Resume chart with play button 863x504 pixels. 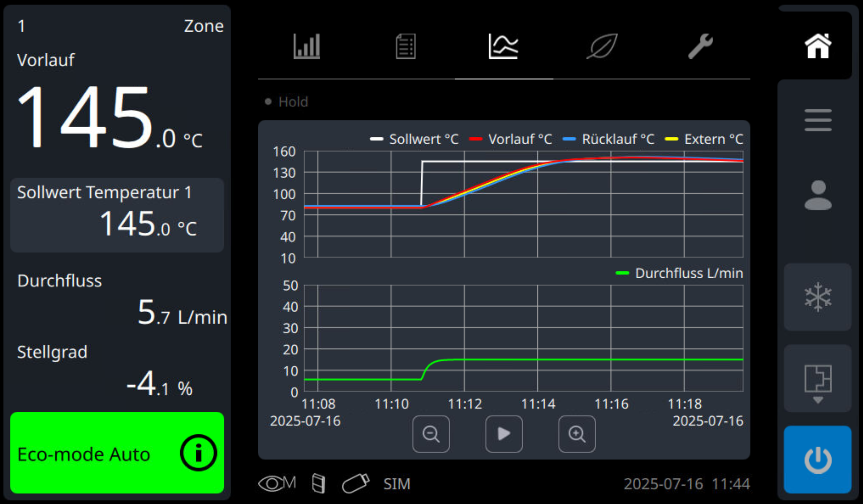click(504, 434)
